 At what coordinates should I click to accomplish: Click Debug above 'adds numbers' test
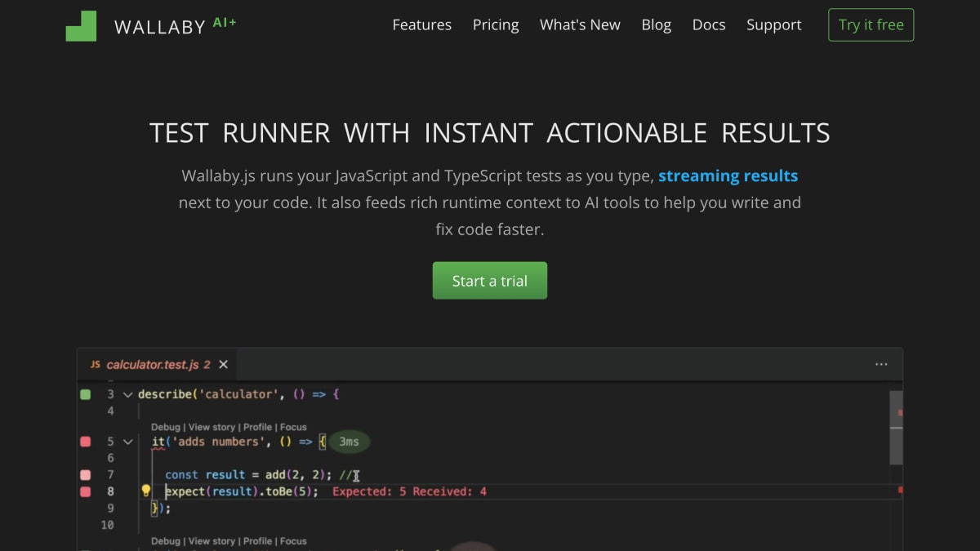click(x=165, y=427)
